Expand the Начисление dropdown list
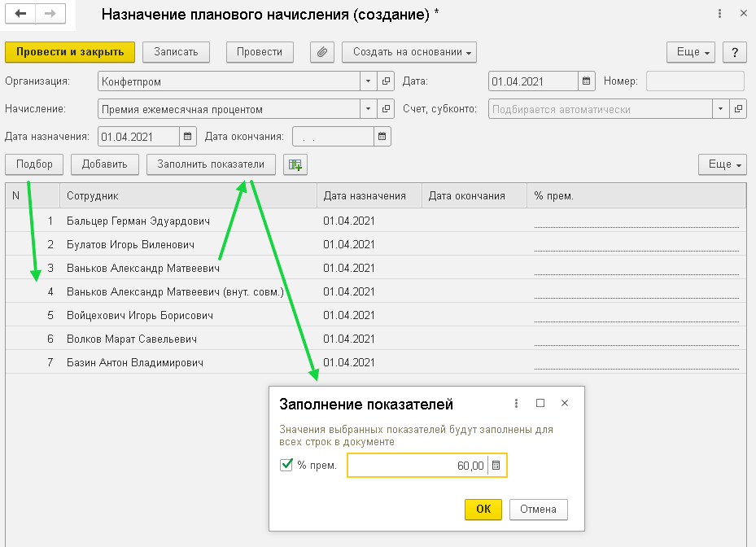The width and height of the screenshot is (756, 547). pyautogui.click(x=369, y=109)
